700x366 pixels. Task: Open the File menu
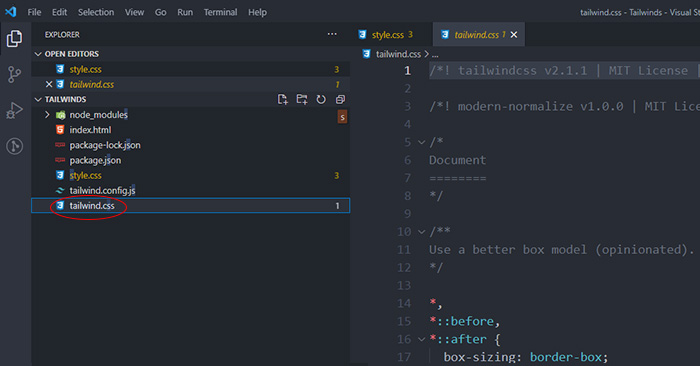coord(34,12)
